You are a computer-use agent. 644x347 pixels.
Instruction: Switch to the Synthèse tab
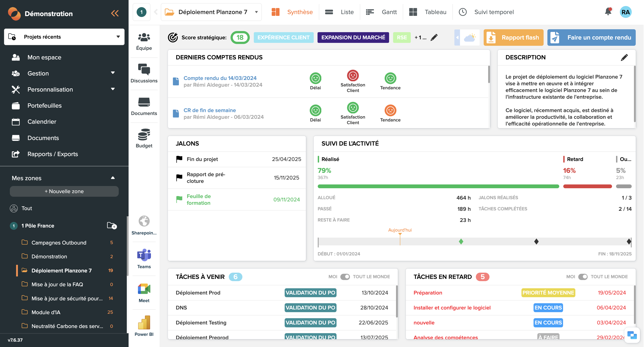coord(292,12)
